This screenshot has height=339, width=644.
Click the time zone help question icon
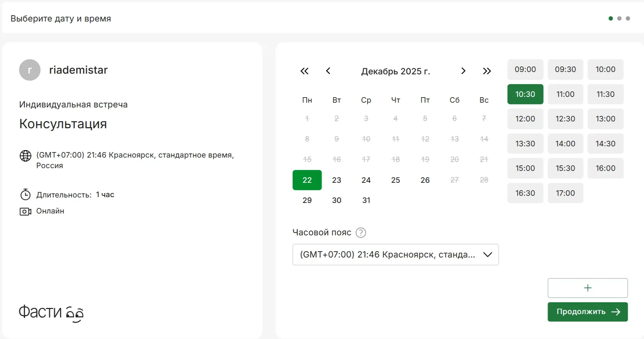pos(361,233)
